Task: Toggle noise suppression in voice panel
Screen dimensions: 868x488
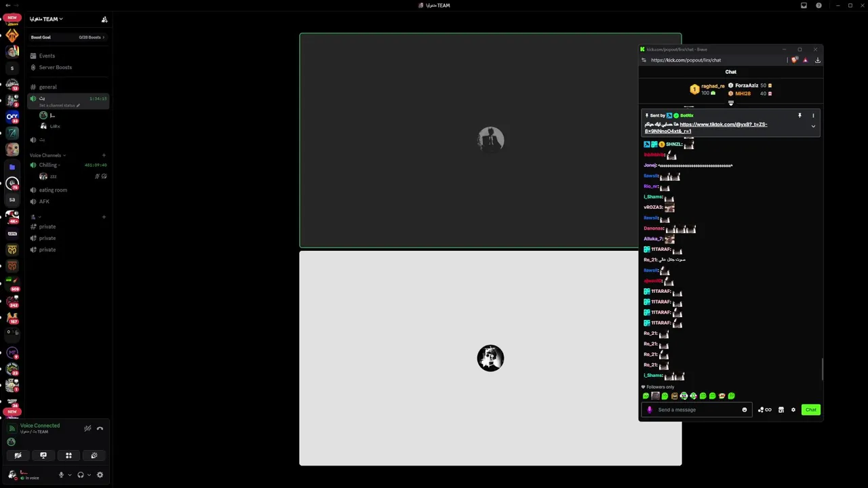Action: click(87, 428)
